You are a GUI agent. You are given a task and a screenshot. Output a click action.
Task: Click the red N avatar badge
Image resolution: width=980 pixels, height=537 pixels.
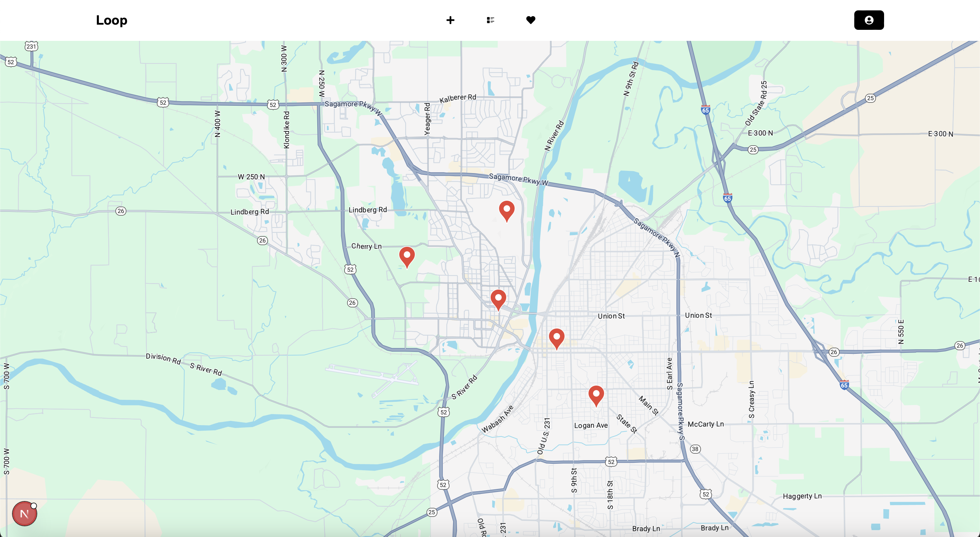click(24, 513)
